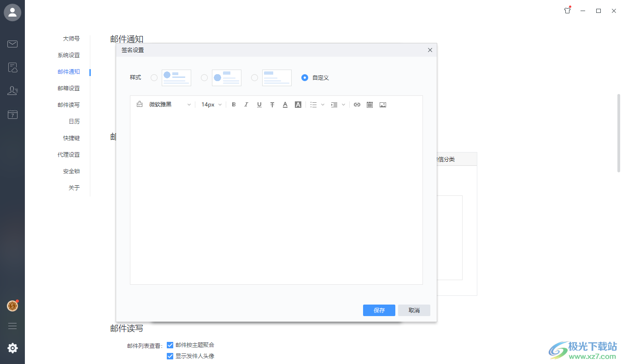Open the 代理设置 settings section
This screenshot has height=364, width=622.
click(69, 155)
